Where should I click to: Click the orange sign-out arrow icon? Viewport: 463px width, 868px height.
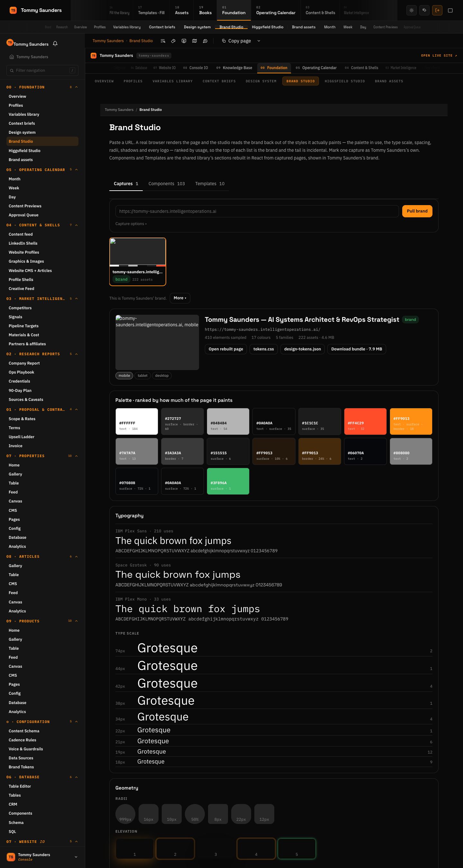tap(437, 10)
